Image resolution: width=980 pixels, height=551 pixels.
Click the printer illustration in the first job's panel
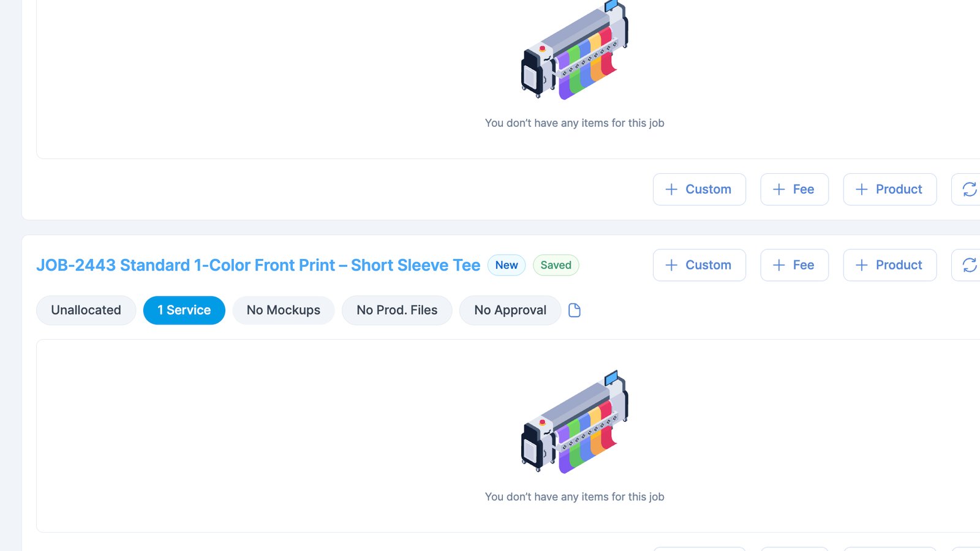tap(575, 50)
